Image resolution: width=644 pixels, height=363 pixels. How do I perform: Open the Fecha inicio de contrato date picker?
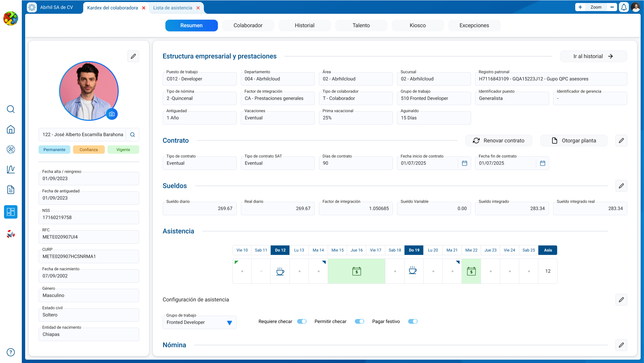tap(464, 163)
